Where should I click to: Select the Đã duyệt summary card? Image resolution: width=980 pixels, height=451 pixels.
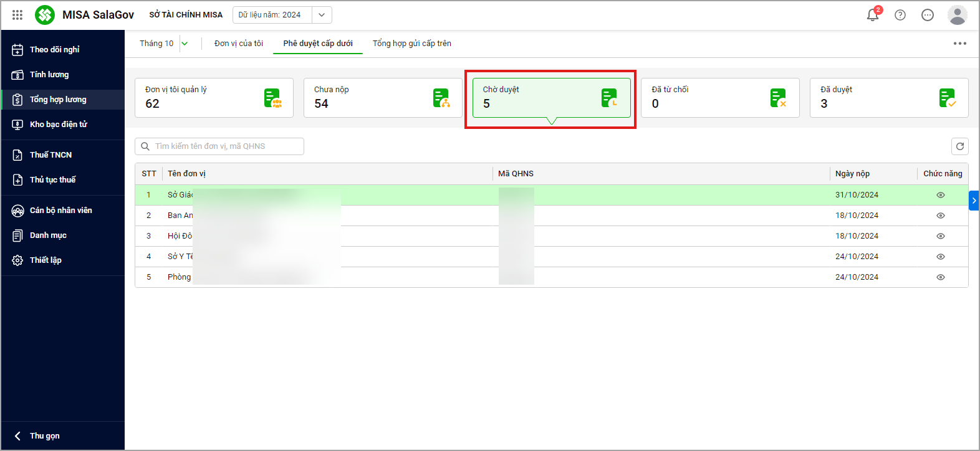pyautogui.click(x=888, y=98)
